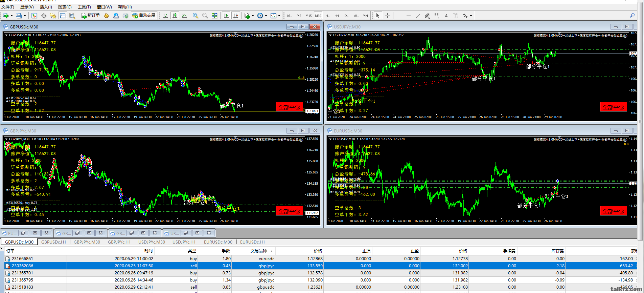Click the signal broadcast toolbar icon
This screenshot has width=644, height=293.
click(125, 16)
